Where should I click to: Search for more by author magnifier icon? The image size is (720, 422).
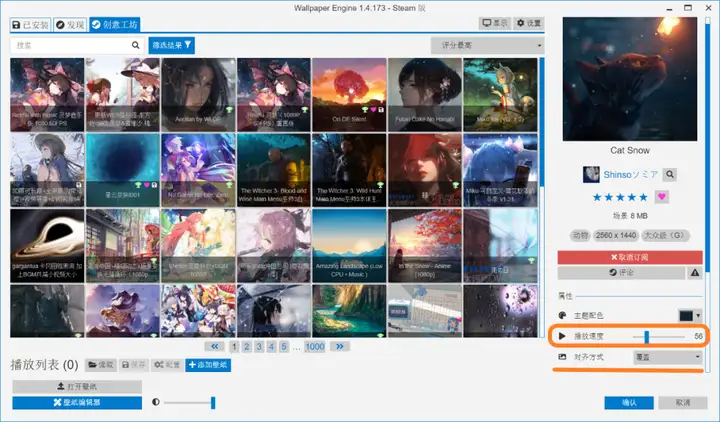(x=670, y=174)
